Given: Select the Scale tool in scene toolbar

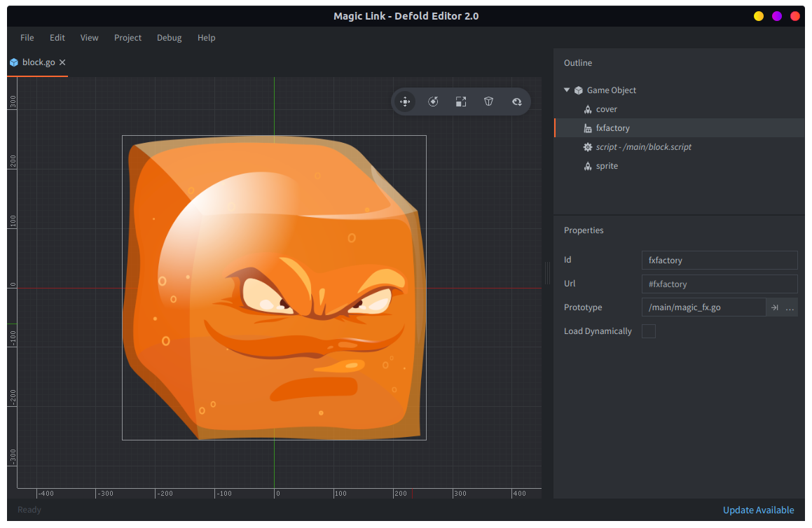Looking at the screenshot, I should pyautogui.click(x=461, y=102).
